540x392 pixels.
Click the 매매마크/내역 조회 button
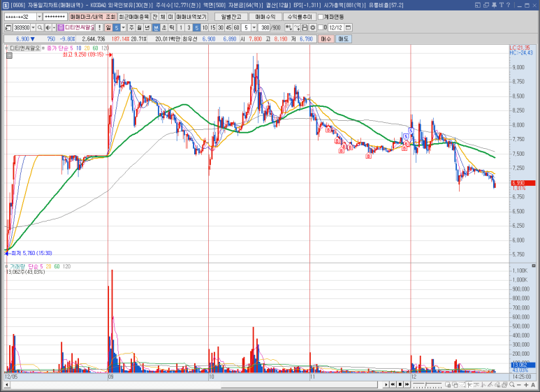(x=93, y=17)
